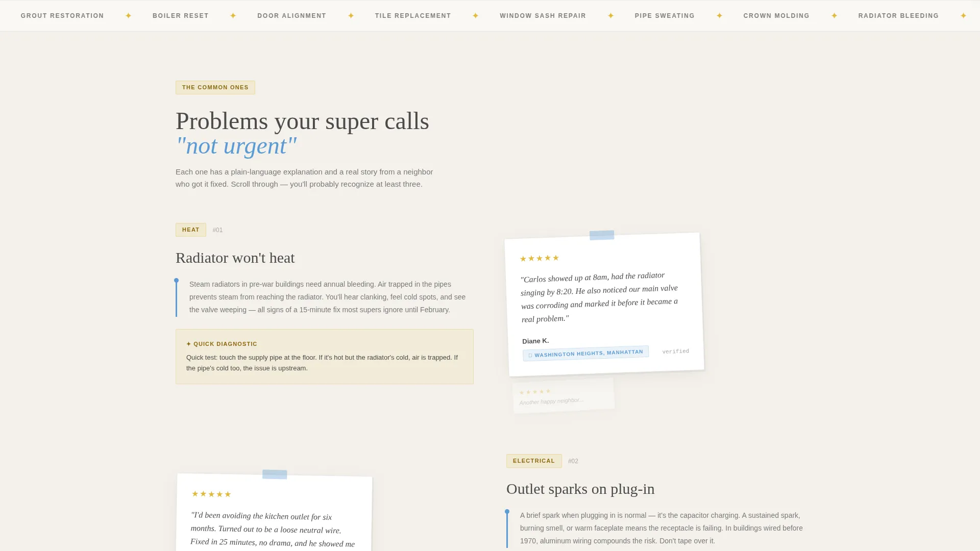
Task: Click the star separator after Grout Restoration
Action: 129,16
